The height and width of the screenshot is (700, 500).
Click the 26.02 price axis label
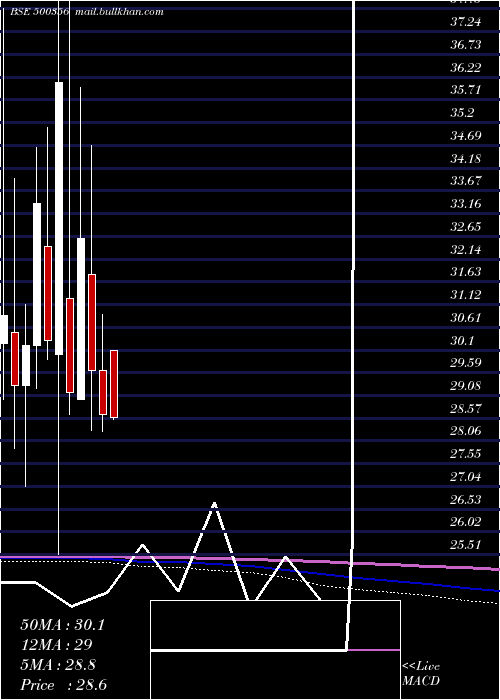tap(466, 522)
